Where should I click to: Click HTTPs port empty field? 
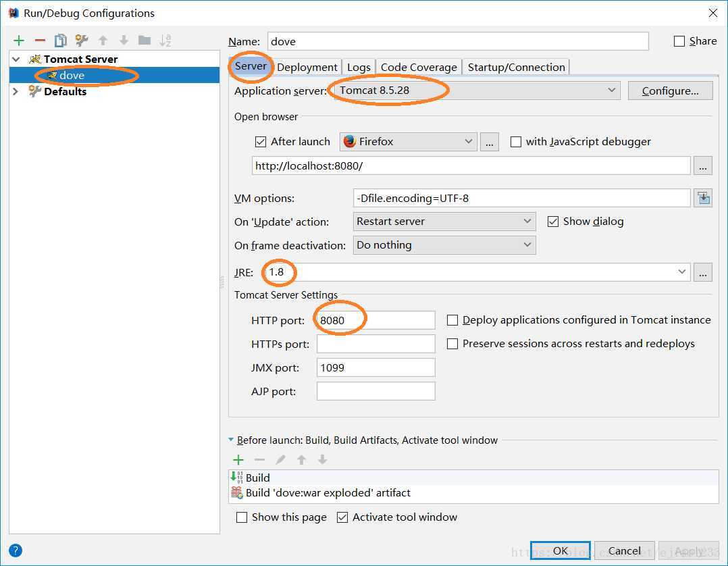(375, 344)
